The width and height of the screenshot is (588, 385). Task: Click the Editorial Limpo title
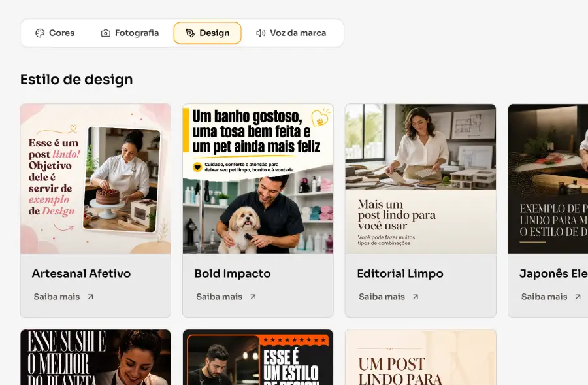pyautogui.click(x=400, y=273)
